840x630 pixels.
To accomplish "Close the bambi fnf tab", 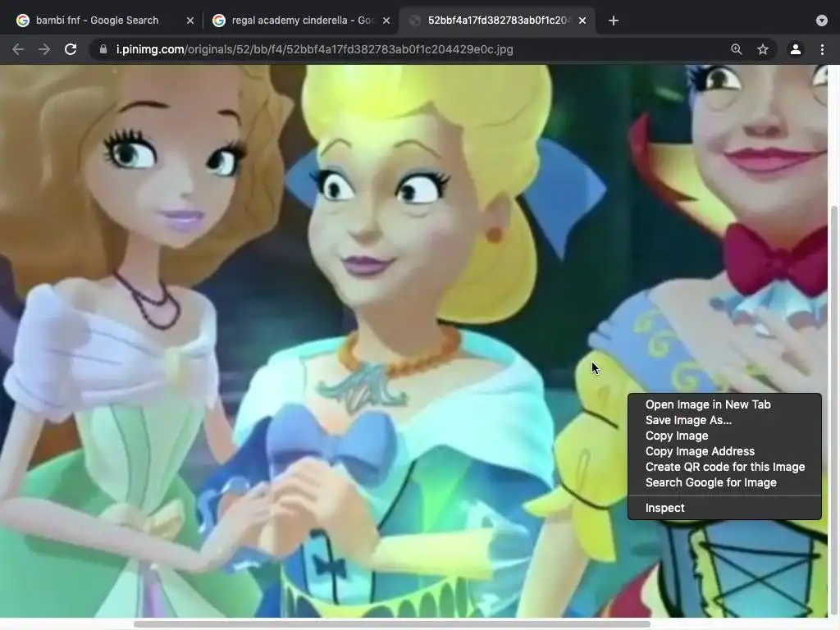I will tap(190, 21).
